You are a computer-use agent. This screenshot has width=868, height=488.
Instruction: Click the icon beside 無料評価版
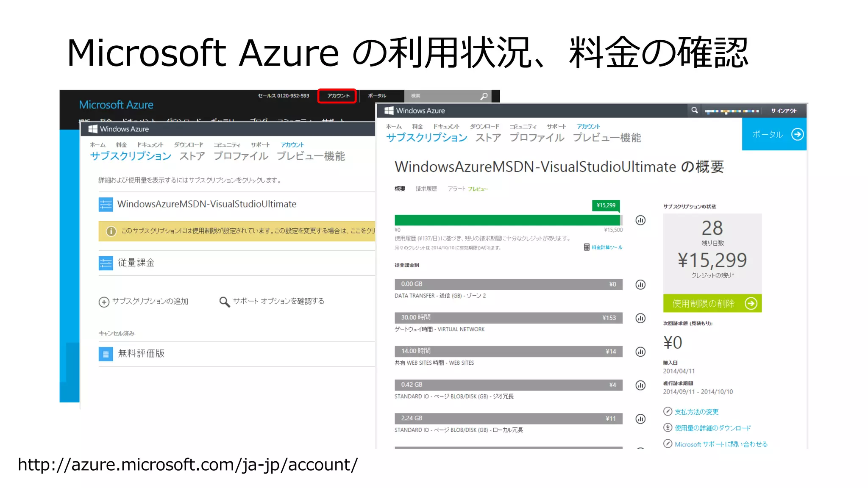click(x=106, y=354)
